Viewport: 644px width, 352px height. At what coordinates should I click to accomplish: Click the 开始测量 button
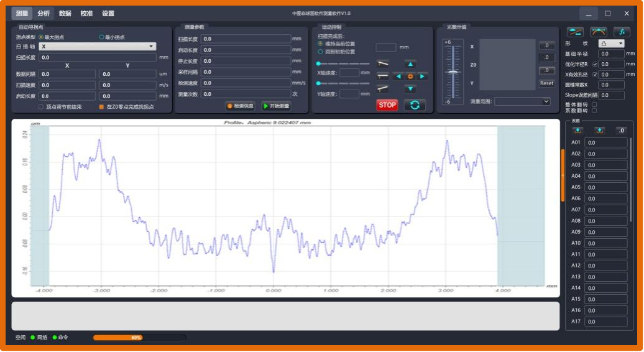coord(276,106)
